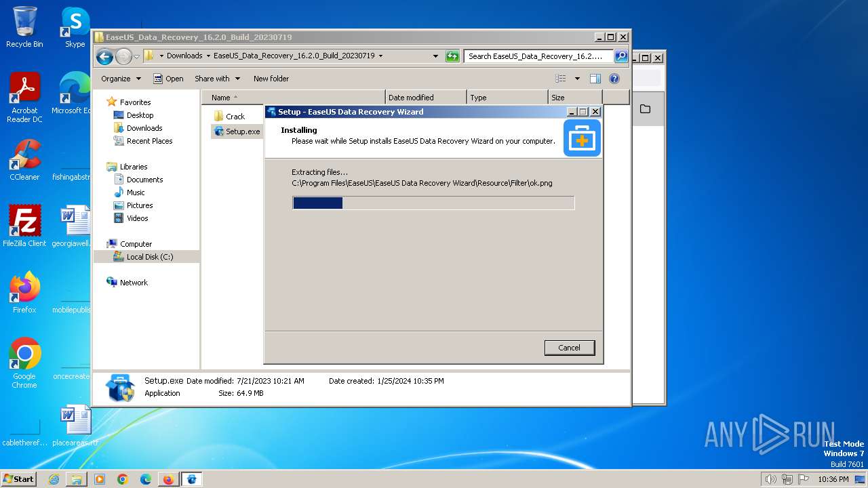Sort by Size column
Screen dimensions: 868x488
[x=575, y=98]
